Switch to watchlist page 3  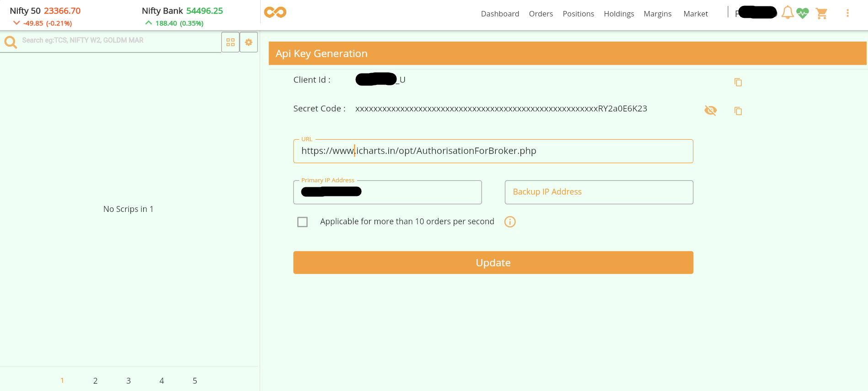[129, 380]
